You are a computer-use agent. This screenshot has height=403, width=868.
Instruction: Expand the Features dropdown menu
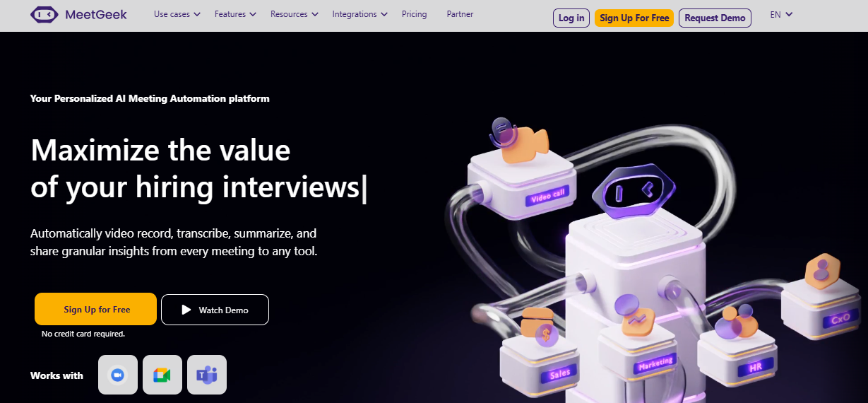[x=235, y=14]
